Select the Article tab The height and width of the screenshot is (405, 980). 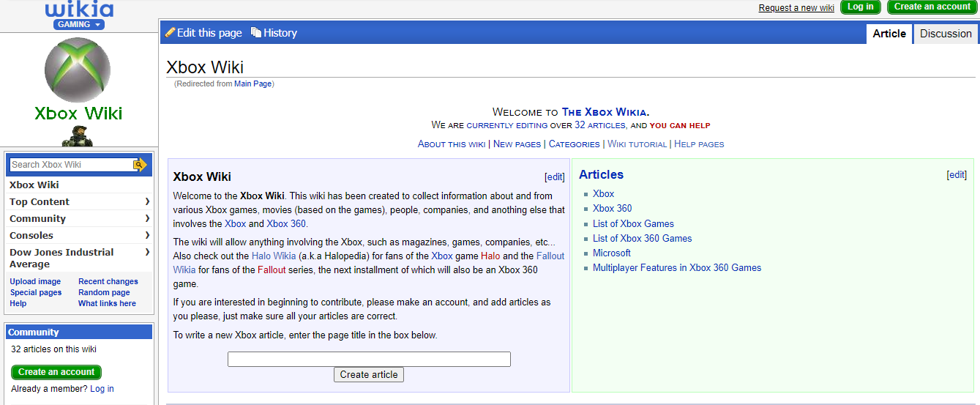pos(889,34)
